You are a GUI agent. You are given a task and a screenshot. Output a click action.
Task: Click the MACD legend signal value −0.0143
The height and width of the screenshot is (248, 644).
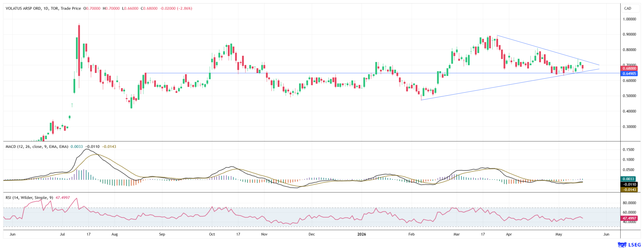[x=109, y=147]
